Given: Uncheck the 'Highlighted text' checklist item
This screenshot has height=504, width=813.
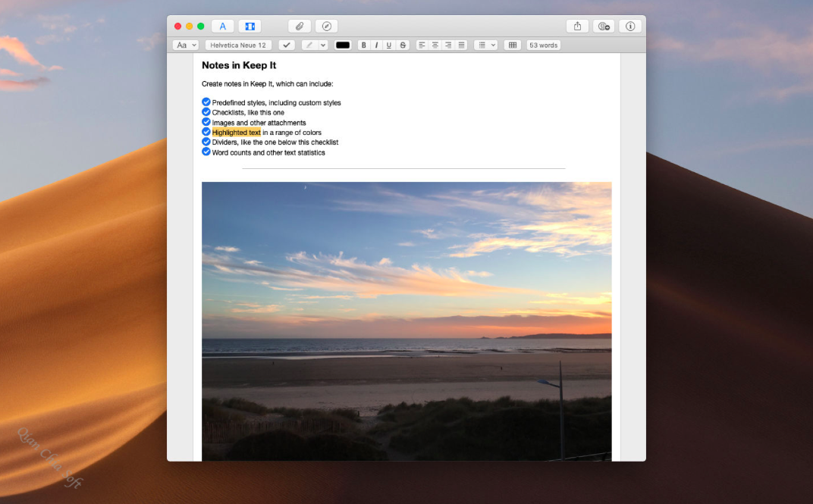Looking at the screenshot, I should 206,132.
